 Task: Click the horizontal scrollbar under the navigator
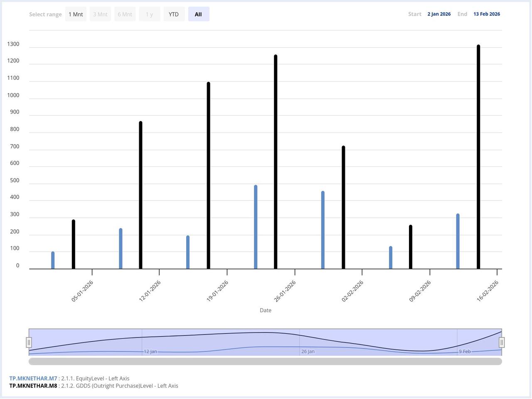click(265, 361)
